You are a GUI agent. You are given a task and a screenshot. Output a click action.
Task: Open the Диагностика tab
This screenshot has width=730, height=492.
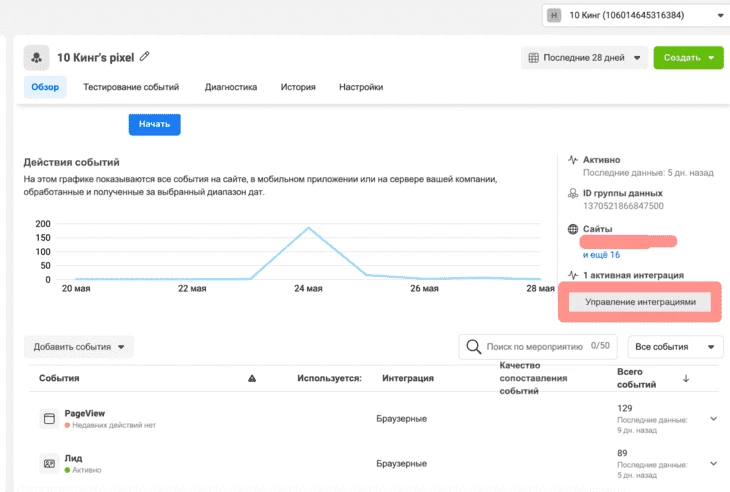click(231, 87)
